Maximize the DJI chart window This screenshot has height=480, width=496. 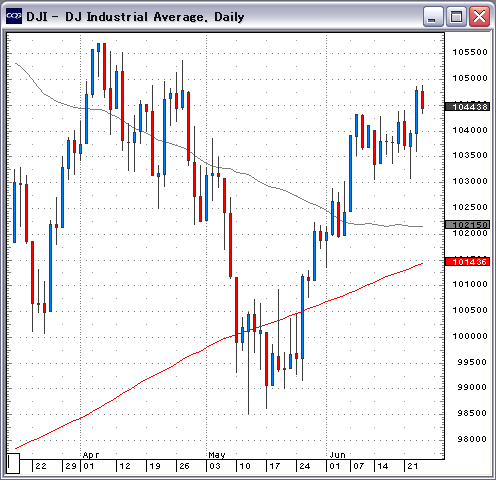click(x=456, y=16)
